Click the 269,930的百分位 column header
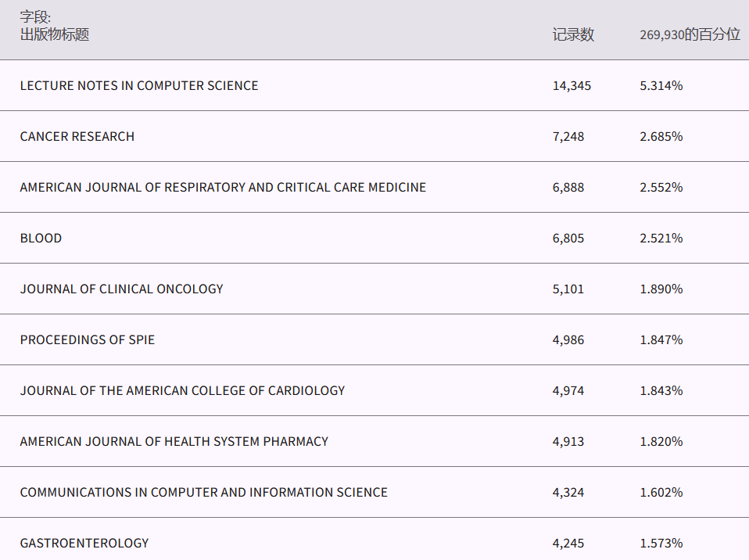Image resolution: width=749 pixels, height=560 pixels. pos(690,35)
